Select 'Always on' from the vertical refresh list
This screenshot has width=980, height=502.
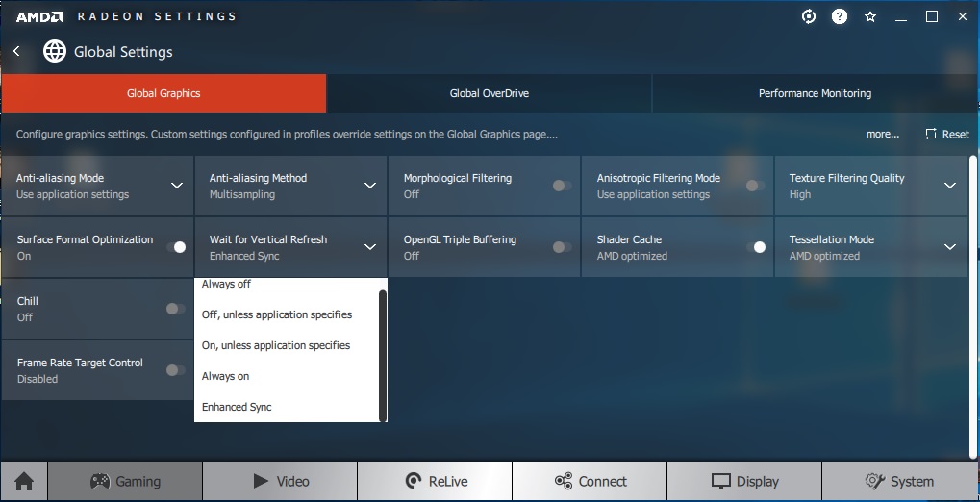(226, 376)
